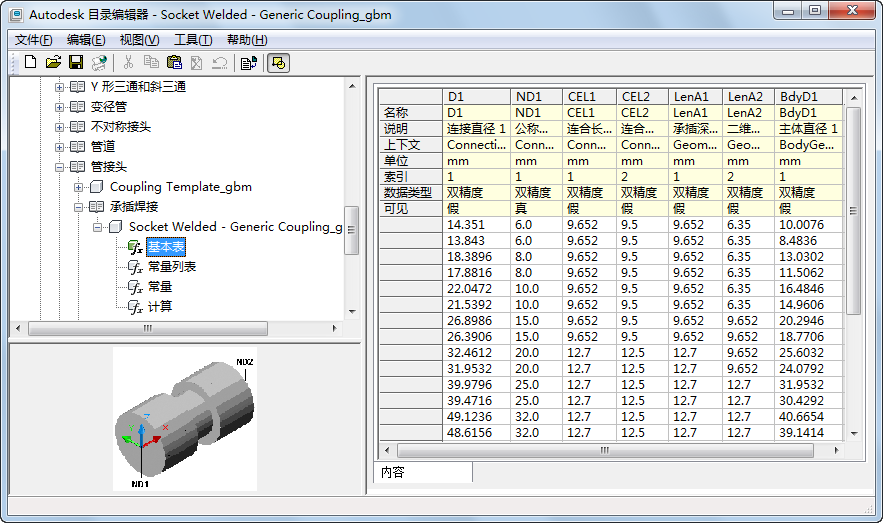Click the Delete toolbar icon

coord(197,62)
